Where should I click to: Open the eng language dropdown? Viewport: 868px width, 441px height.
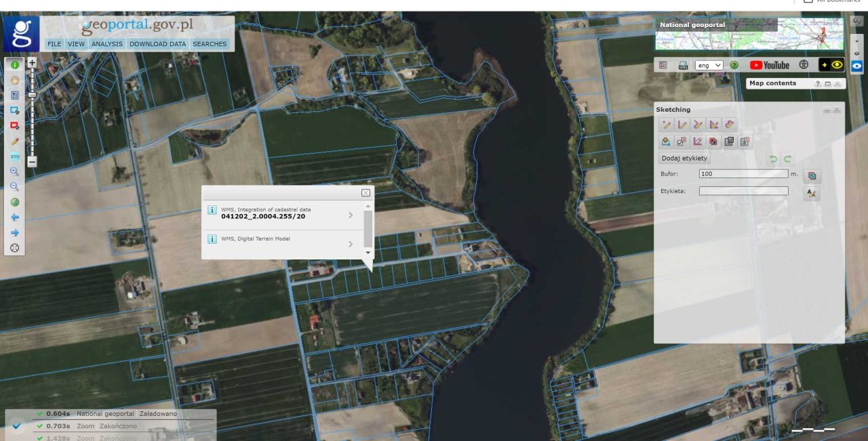click(709, 65)
